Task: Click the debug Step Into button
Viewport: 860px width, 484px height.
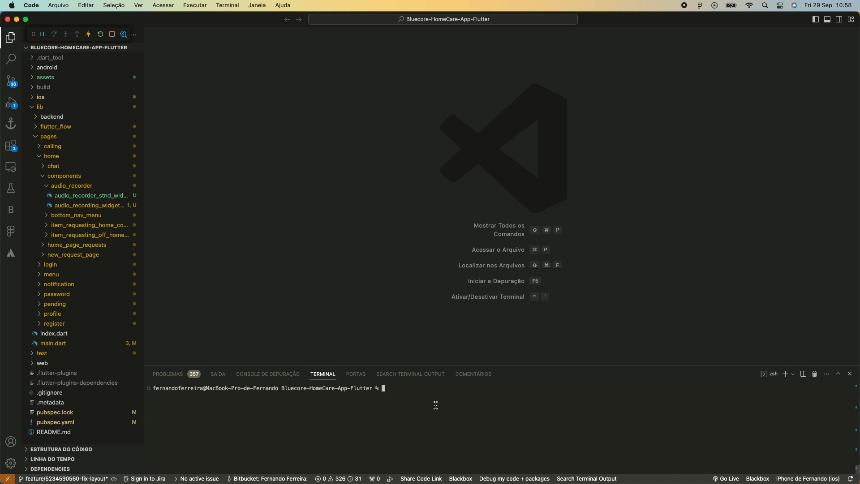Action: coord(65,34)
